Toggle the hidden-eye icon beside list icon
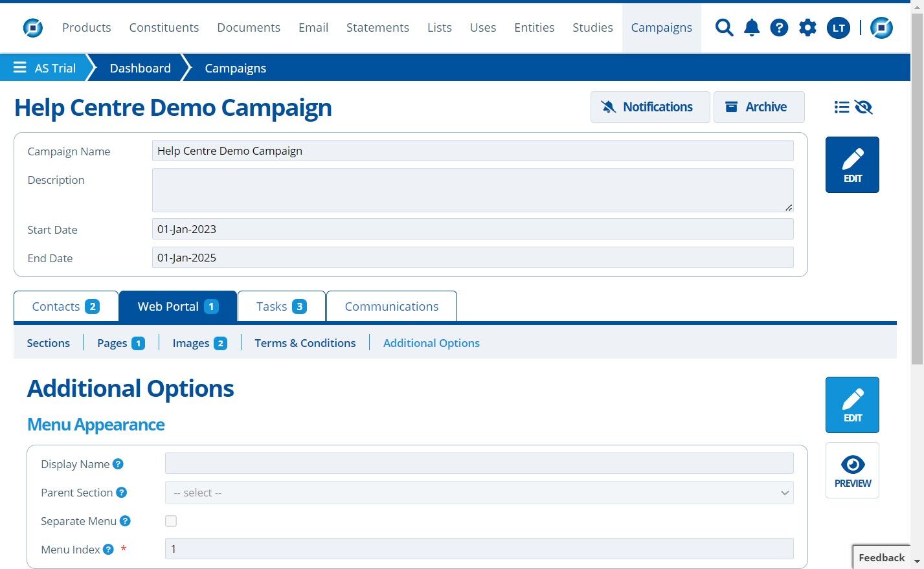924x569 pixels. (864, 107)
